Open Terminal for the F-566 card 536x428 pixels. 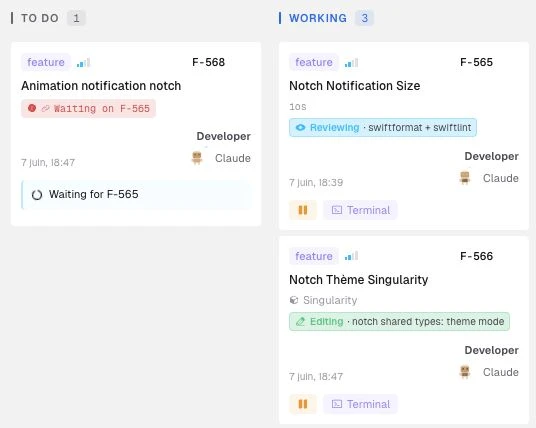click(360, 404)
